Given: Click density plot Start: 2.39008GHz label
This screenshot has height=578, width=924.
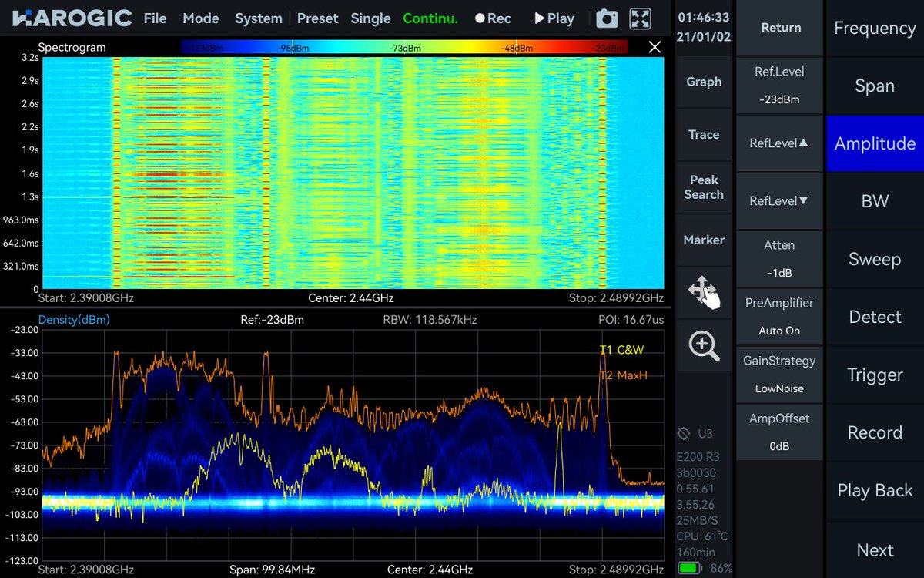Looking at the screenshot, I should (88, 570).
